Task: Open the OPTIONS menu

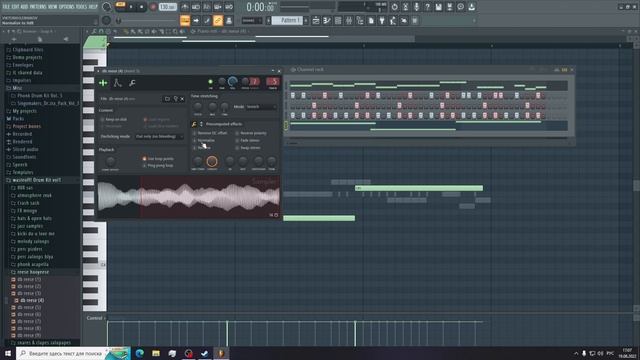Action: [67, 7]
